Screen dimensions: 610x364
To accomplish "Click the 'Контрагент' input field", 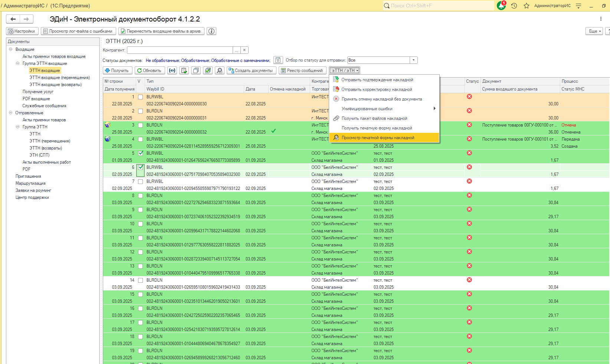I will pos(180,50).
